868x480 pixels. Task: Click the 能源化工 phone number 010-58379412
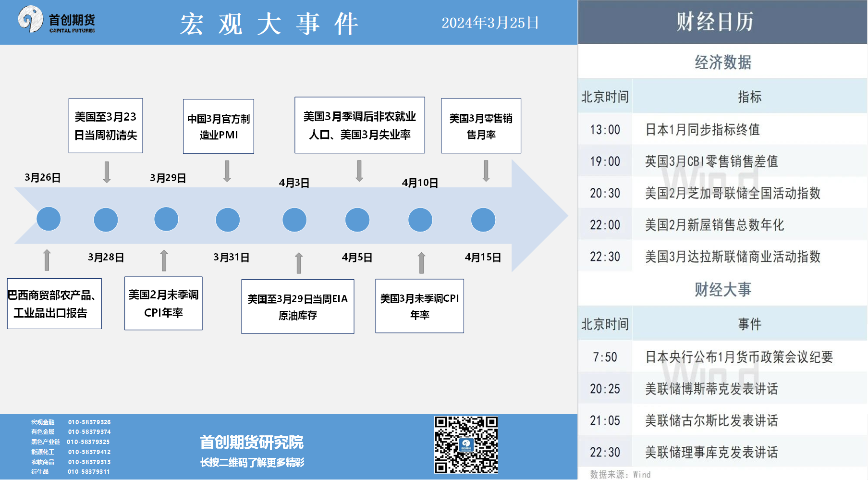coord(89,452)
